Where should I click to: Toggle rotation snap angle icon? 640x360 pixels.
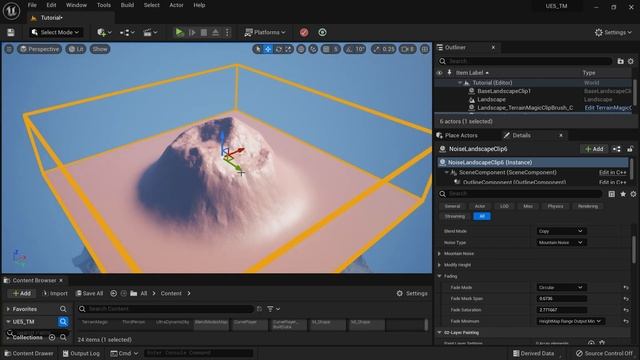pyautogui.click(x=349, y=49)
